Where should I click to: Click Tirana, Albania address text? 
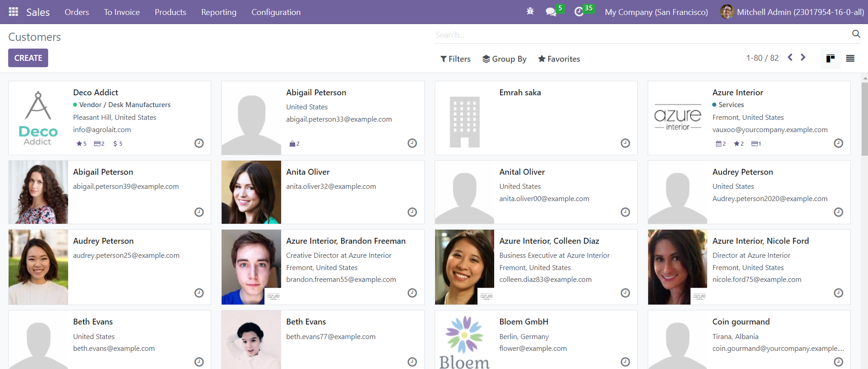tap(735, 337)
